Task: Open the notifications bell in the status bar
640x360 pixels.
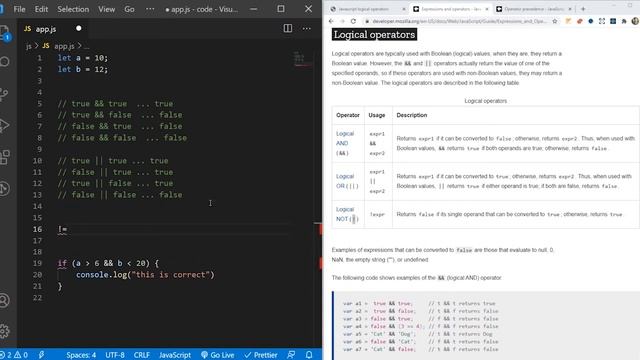Action: point(309,355)
